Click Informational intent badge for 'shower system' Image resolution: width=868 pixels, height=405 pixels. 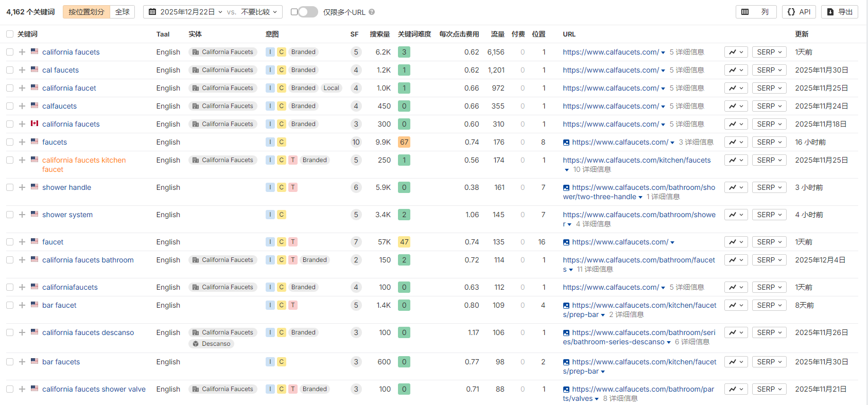(270, 215)
